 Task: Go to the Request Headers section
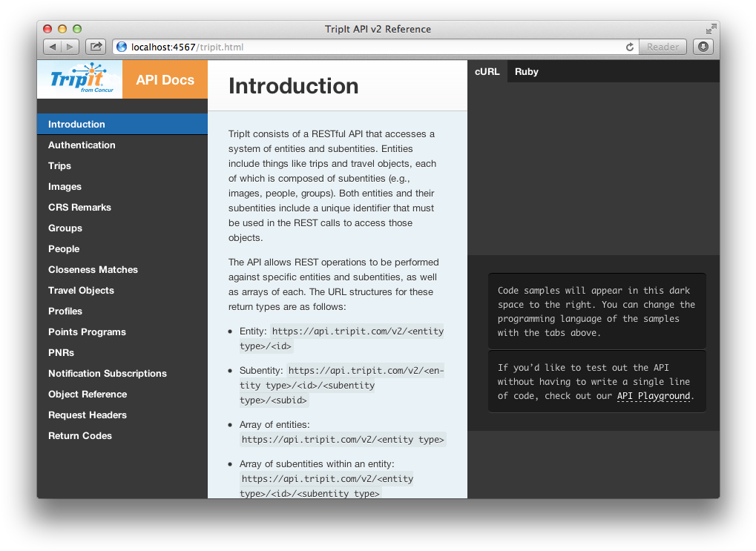122,414
